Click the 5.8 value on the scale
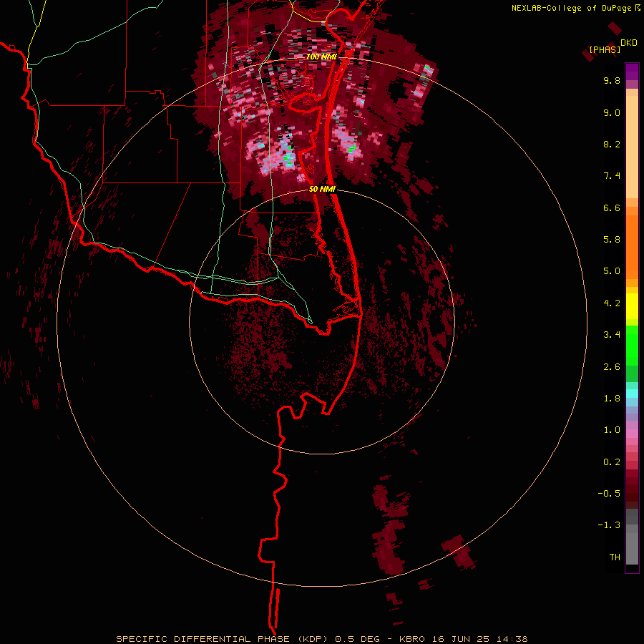Image resolution: width=644 pixels, height=644 pixels. [x=612, y=240]
